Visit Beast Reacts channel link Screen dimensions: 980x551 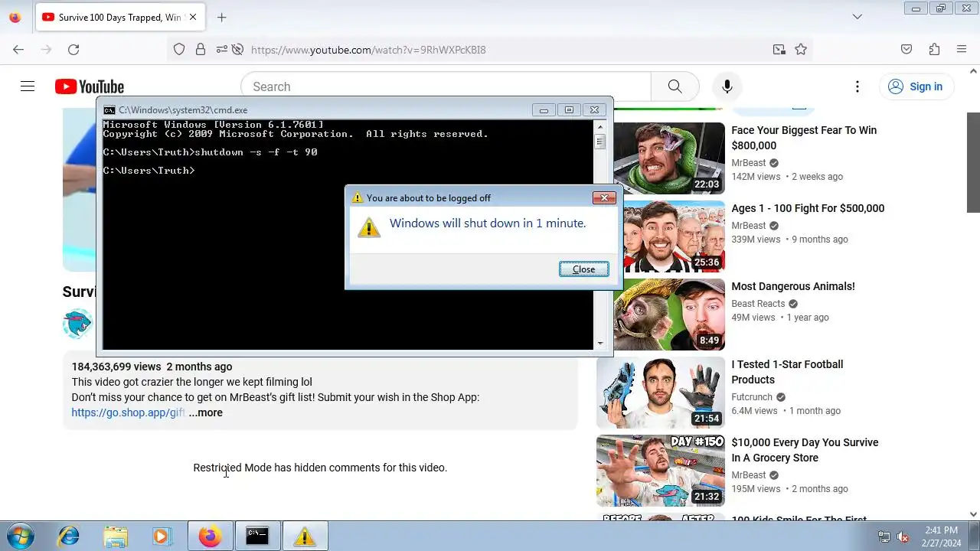click(759, 304)
